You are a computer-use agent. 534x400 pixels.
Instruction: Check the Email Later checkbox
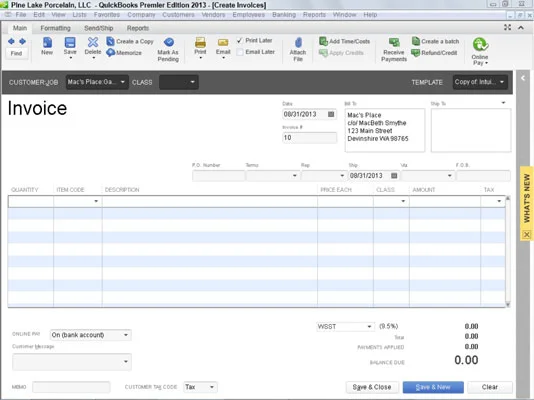pyautogui.click(x=240, y=52)
